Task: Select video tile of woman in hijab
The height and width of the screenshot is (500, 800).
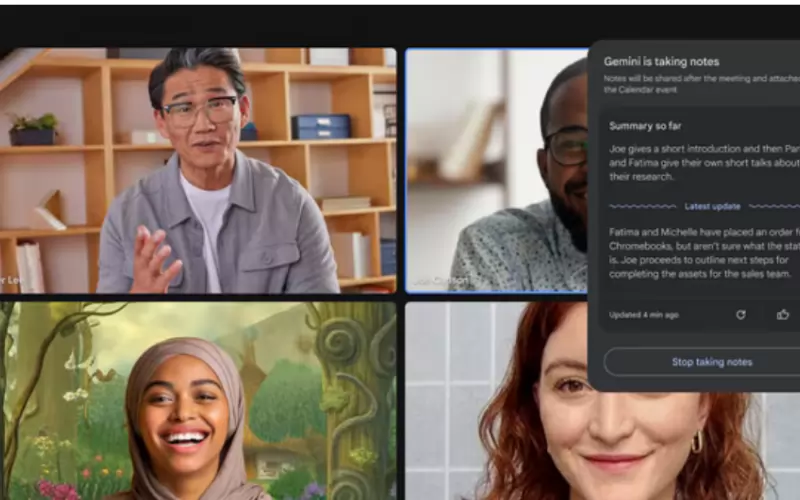Action: coord(198,401)
